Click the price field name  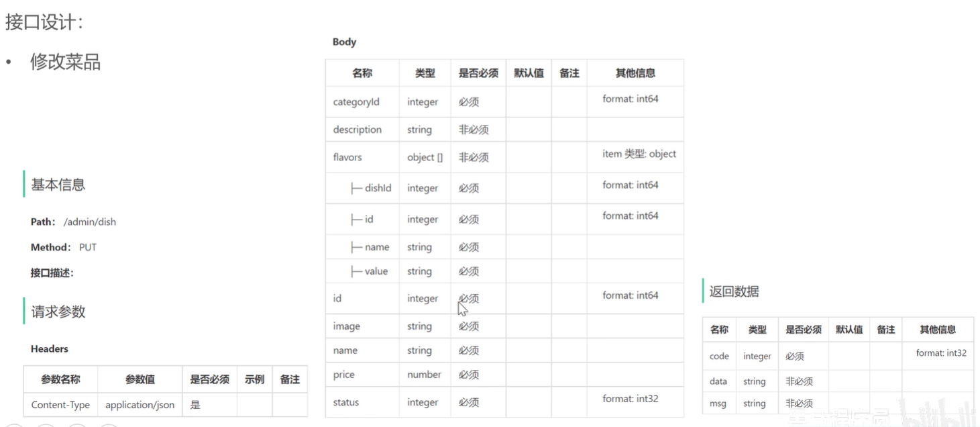tap(344, 375)
